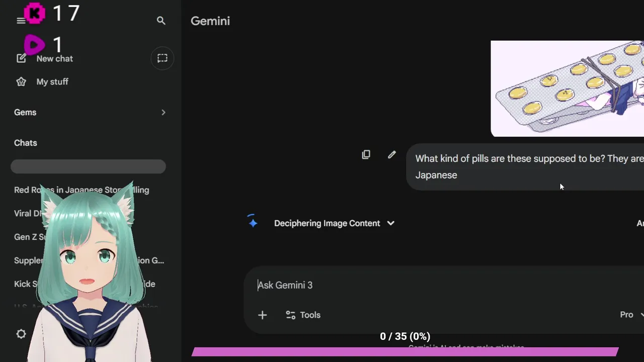Click the pink 0 / 35 progress bar
This screenshot has width=644, height=362.
click(405, 351)
